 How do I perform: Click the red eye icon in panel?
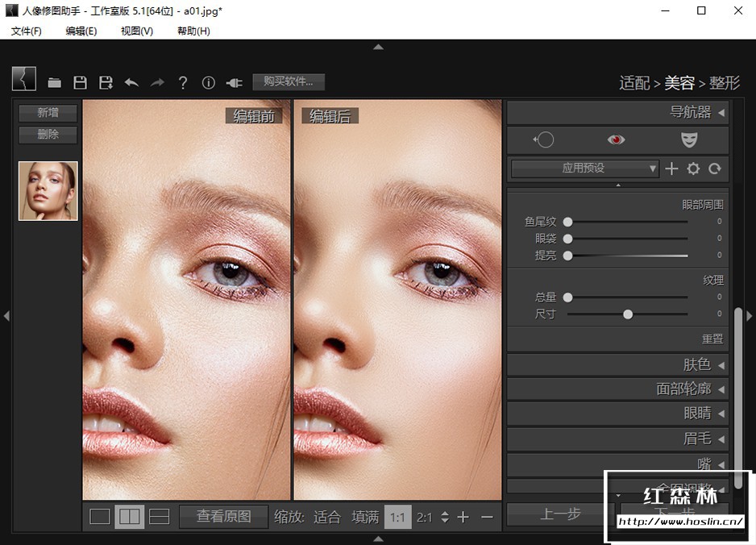(x=616, y=139)
